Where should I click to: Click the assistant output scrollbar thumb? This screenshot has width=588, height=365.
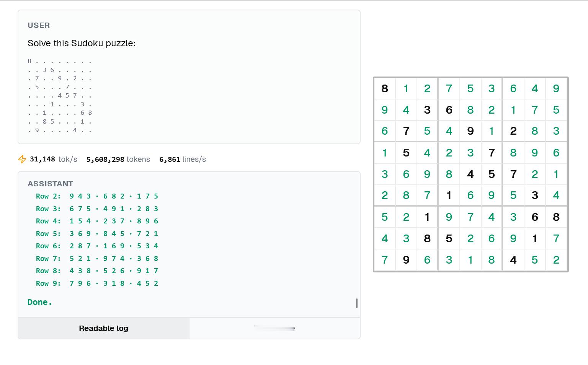click(357, 303)
